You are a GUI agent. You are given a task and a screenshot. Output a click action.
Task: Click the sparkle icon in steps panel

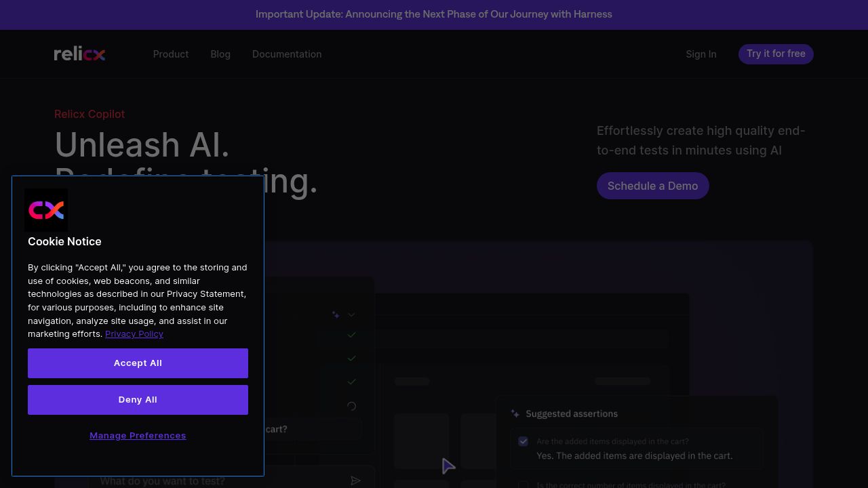336,314
